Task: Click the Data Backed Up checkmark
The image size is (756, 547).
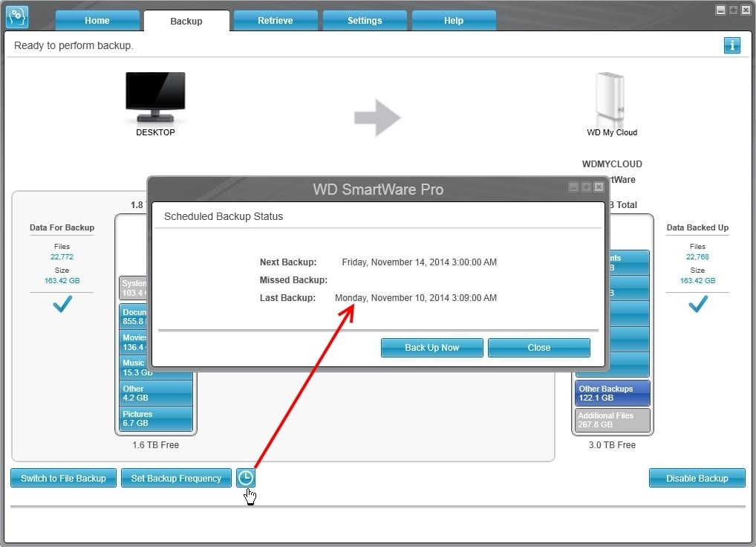Action: tap(697, 304)
